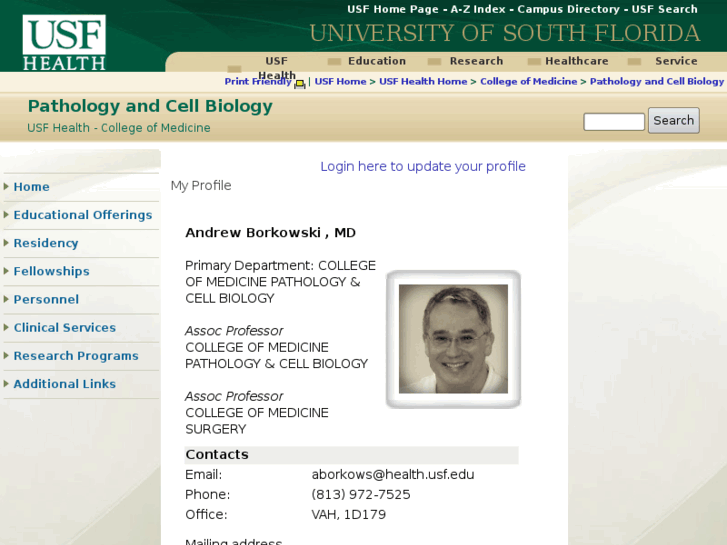727x545 pixels.
Task: Open Personnel in the sidebar
Action: (x=46, y=299)
